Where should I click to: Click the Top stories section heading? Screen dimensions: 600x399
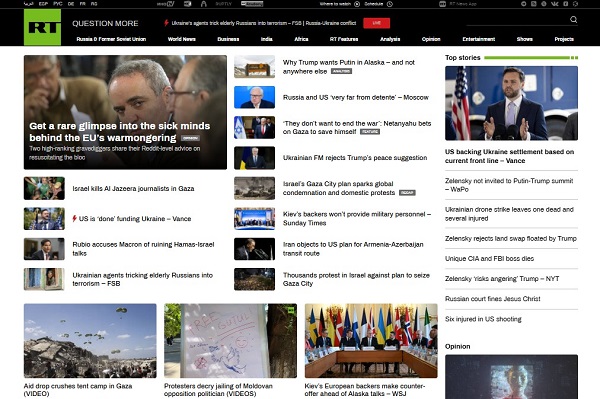pos(462,57)
